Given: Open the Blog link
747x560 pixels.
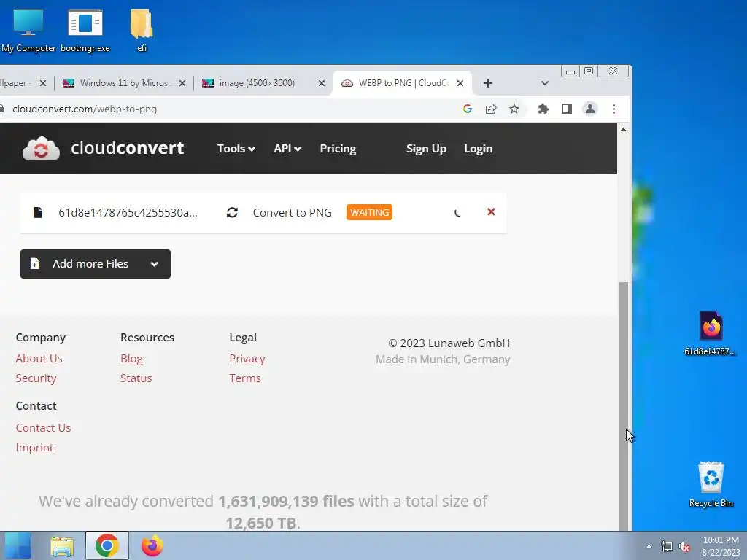Looking at the screenshot, I should pos(131,359).
